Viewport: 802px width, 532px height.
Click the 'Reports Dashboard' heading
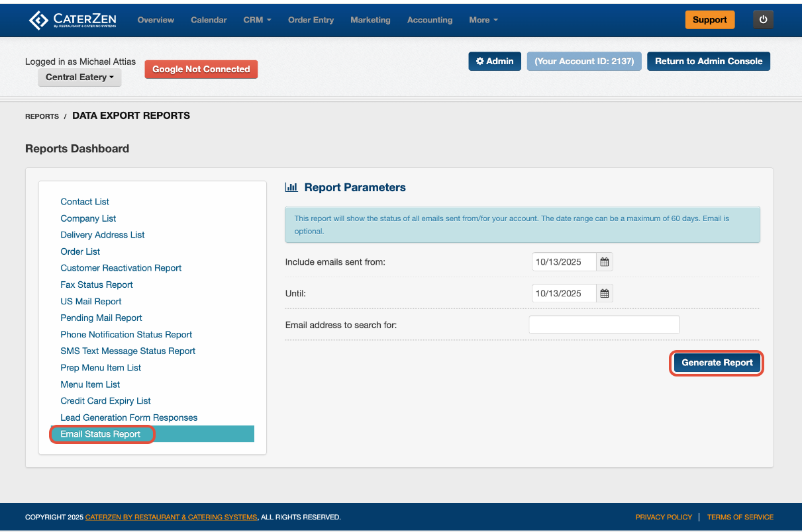(x=77, y=149)
